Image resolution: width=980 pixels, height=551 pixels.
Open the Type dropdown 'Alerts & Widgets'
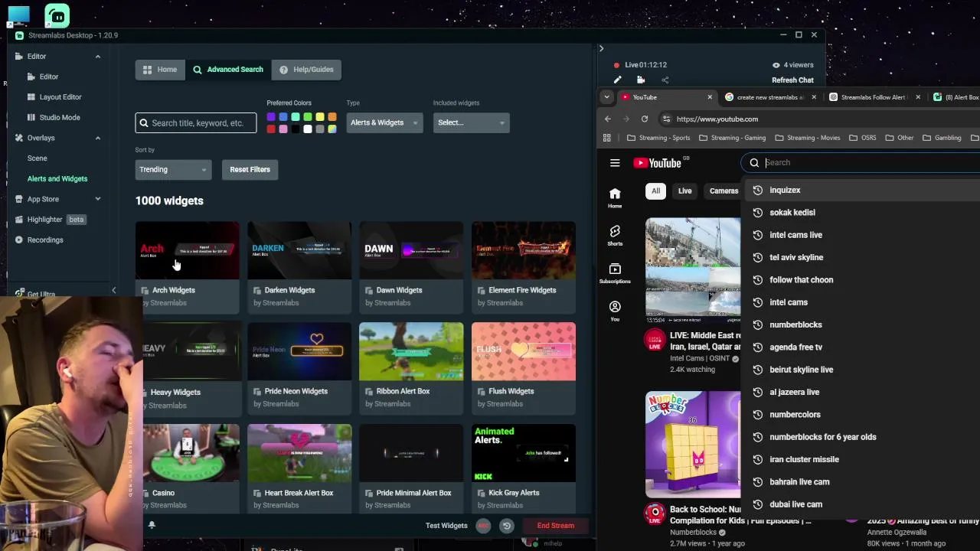point(384,122)
